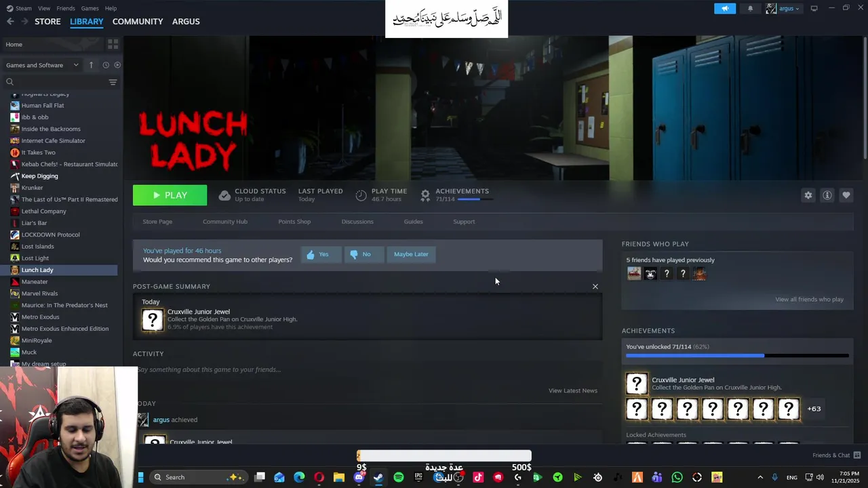Click the +63 more achievements indicator
This screenshot has width=868, height=488.
[x=814, y=409]
